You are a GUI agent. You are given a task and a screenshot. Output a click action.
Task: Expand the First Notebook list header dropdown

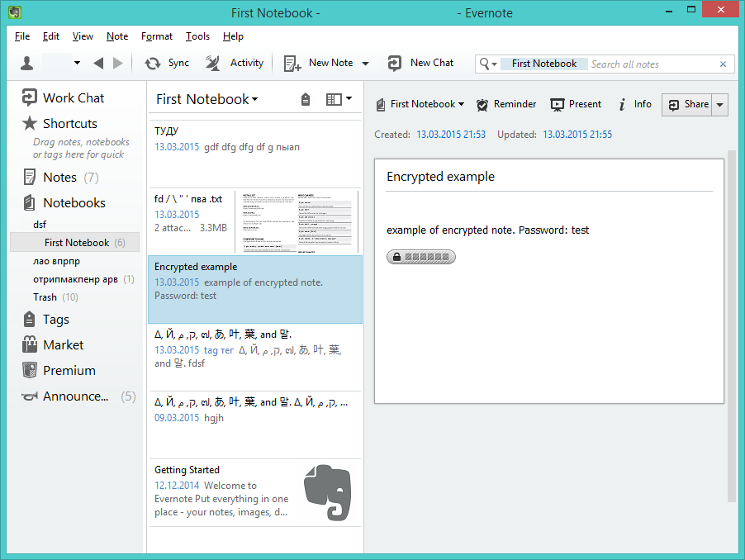[x=207, y=99]
